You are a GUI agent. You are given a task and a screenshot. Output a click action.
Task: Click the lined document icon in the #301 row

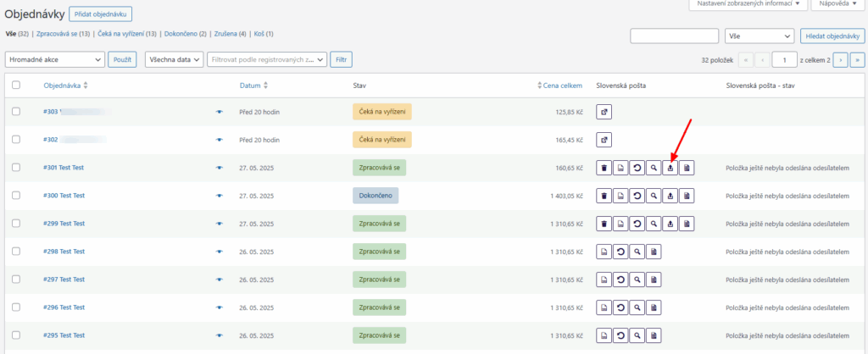click(687, 168)
